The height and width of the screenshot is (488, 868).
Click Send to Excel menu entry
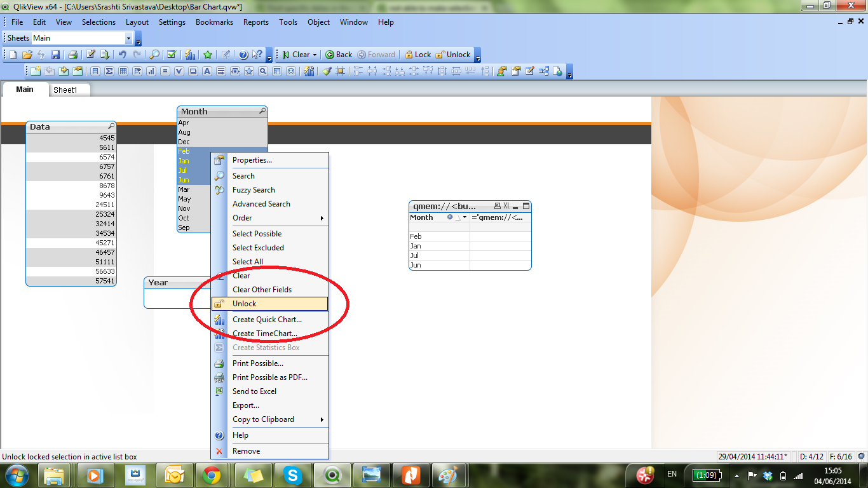coord(270,391)
